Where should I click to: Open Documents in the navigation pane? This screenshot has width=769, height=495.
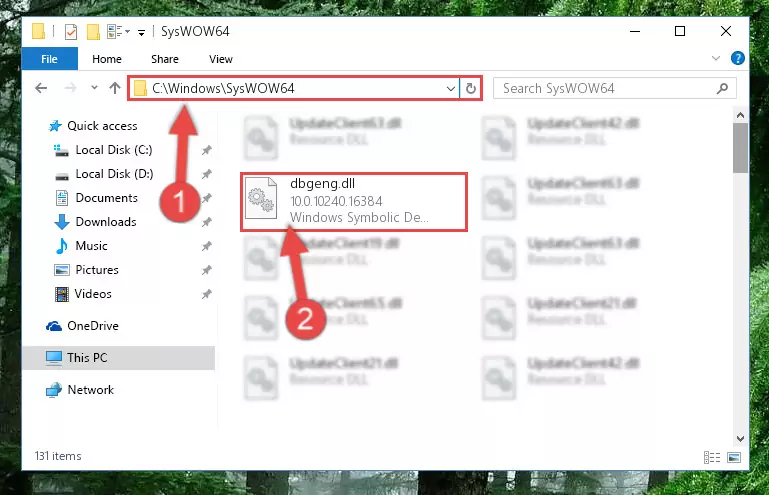[106, 198]
